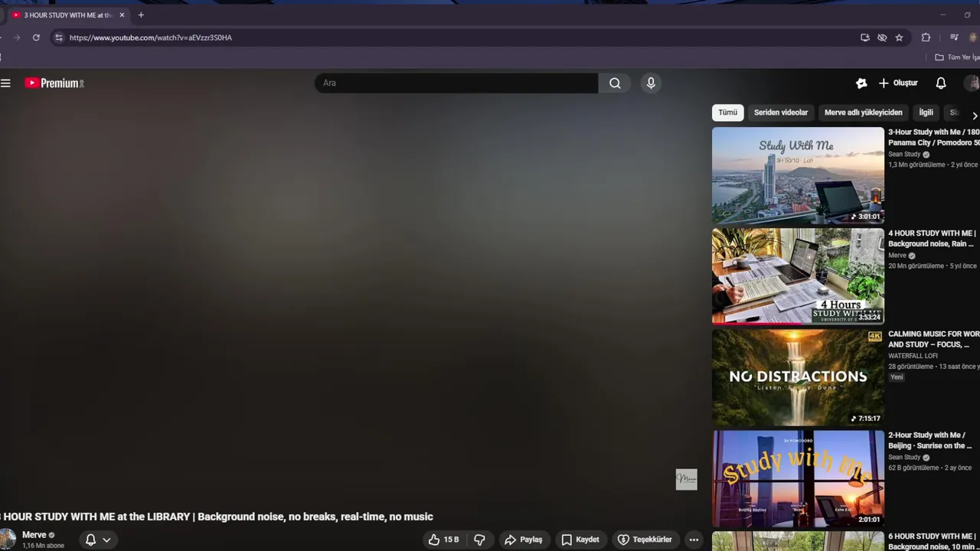Install app icon in address bar
980x551 pixels.
click(865, 37)
